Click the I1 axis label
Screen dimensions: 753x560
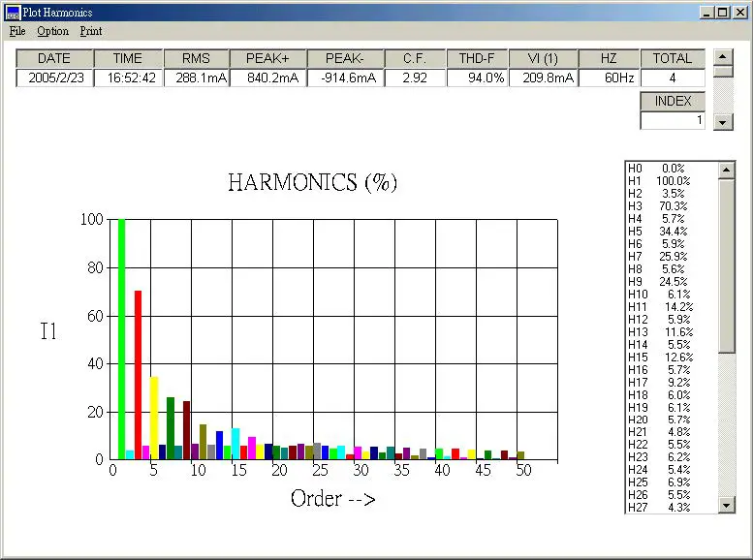click(x=48, y=331)
